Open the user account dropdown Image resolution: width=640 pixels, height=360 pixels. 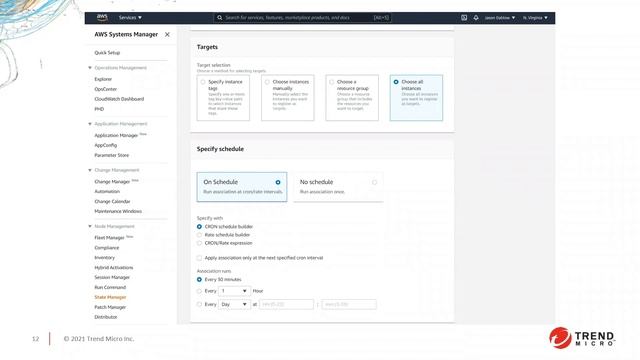pos(500,18)
